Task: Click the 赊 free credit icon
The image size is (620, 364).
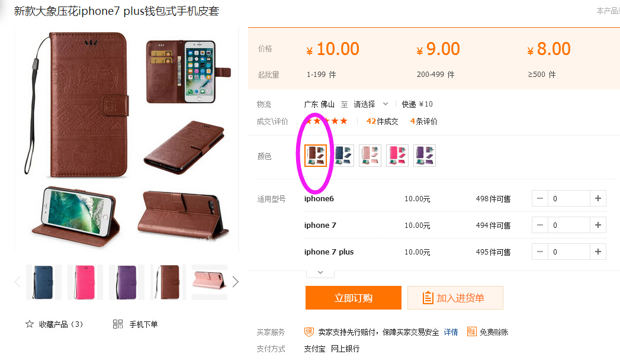Action: click(472, 331)
